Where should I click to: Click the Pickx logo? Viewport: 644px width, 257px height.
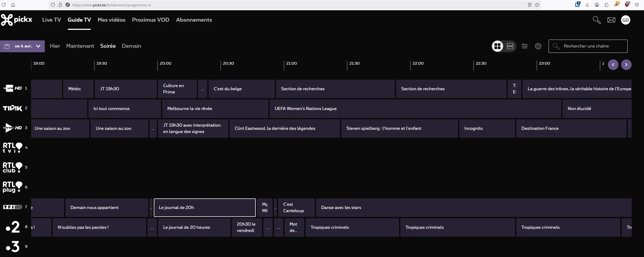[17, 20]
